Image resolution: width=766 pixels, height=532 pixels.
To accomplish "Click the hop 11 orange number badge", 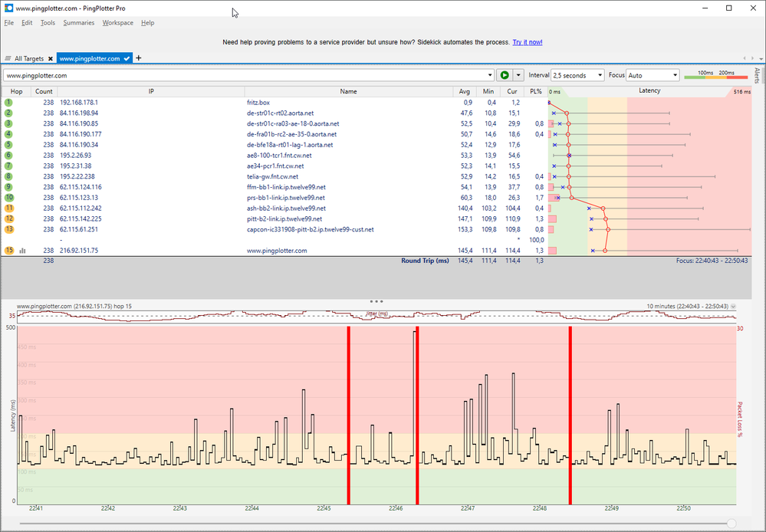I will (x=8, y=208).
